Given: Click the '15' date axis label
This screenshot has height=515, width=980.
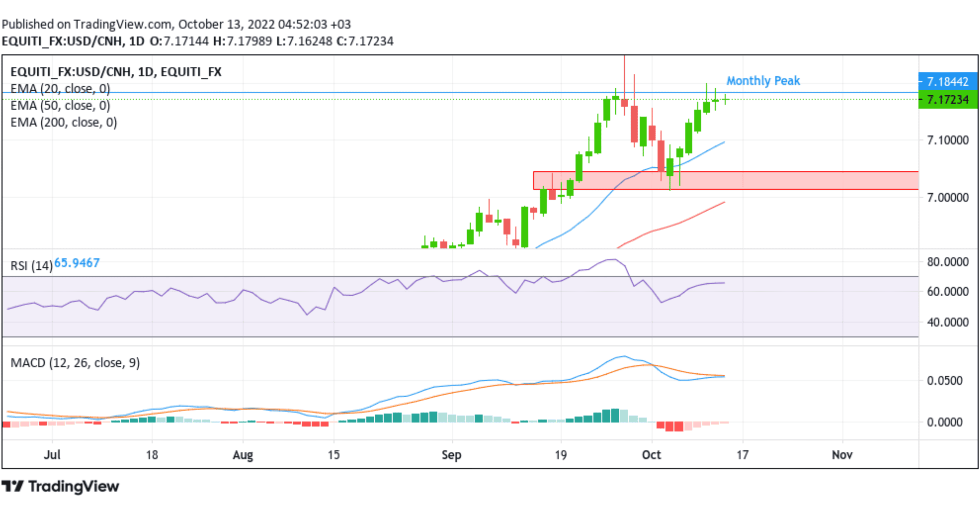Looking at the screenshot, I should pos(334,455).
